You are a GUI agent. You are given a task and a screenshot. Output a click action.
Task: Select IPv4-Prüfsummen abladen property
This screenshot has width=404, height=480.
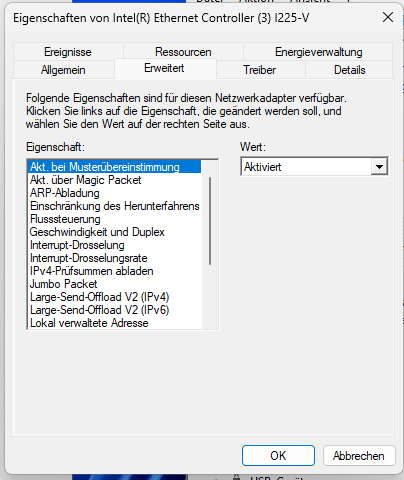[115, 271]
